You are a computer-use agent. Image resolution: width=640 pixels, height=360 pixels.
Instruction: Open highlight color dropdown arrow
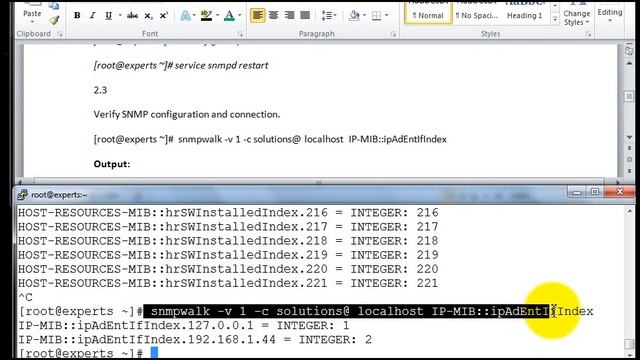pos(217,16)
